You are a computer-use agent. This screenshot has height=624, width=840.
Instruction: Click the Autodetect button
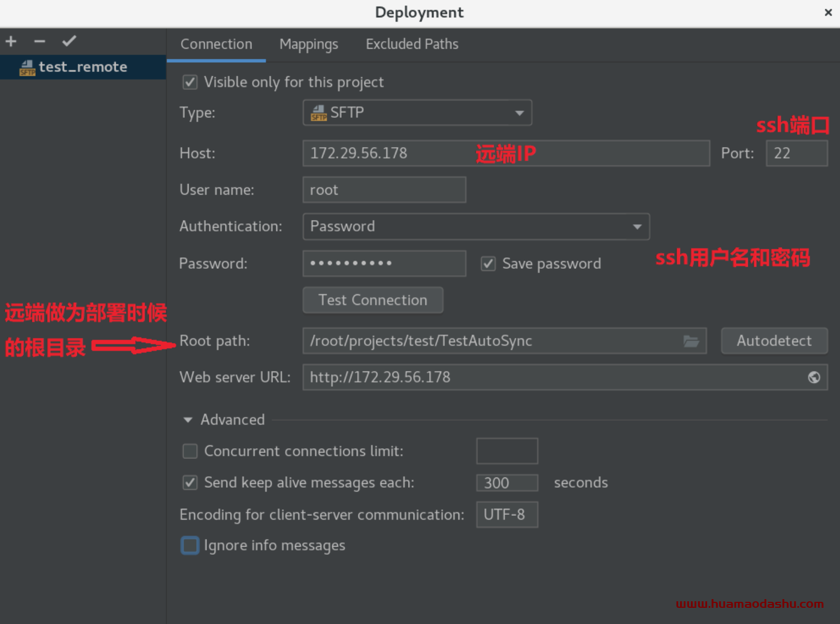[x=774, y=341]
